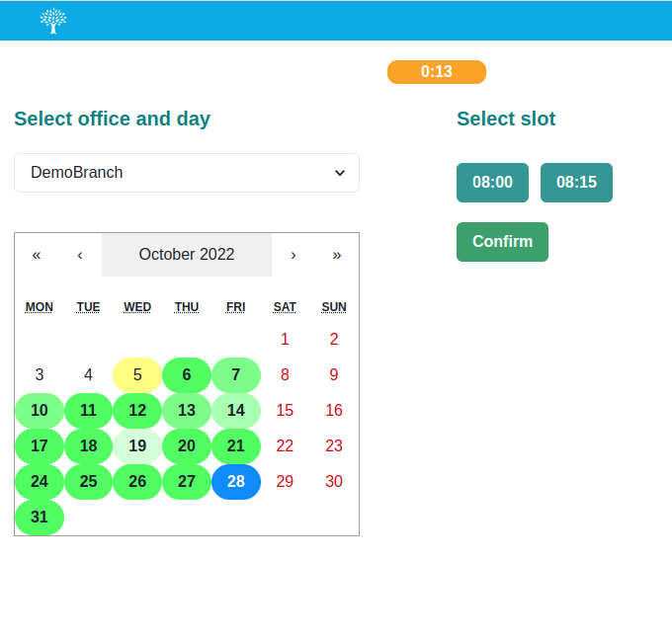Click Sunday October 30
This screenshot has height=642, width=672.
click(334, 481)
